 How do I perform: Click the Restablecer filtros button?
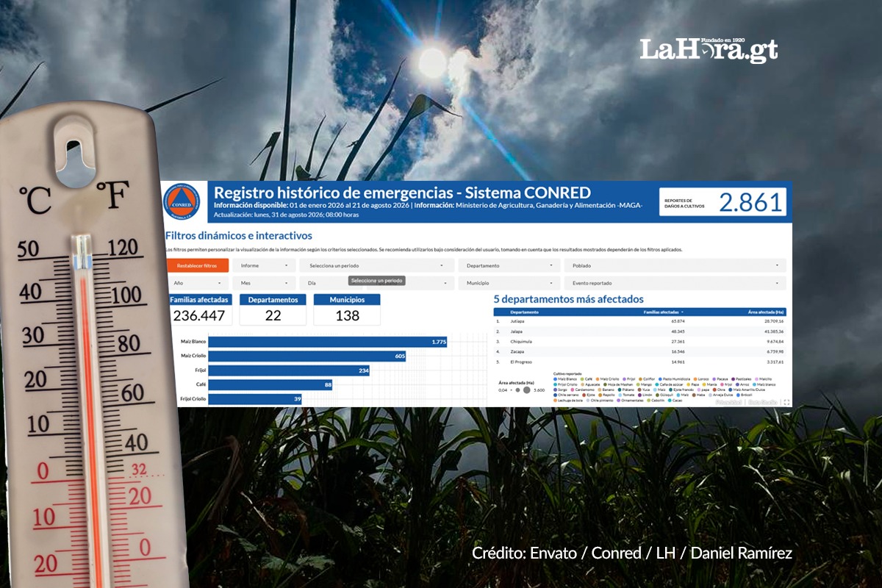pyautogui.click(x=197, y=265)
